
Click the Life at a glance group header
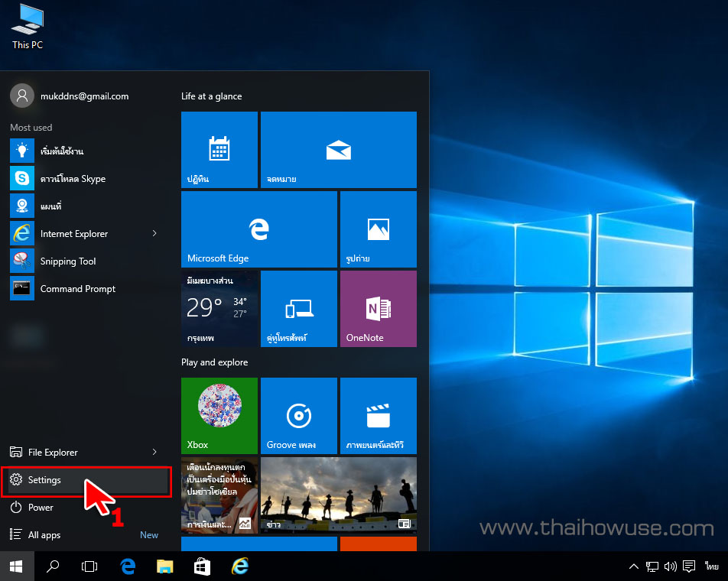pyautogui.click(x=211, y=96)
